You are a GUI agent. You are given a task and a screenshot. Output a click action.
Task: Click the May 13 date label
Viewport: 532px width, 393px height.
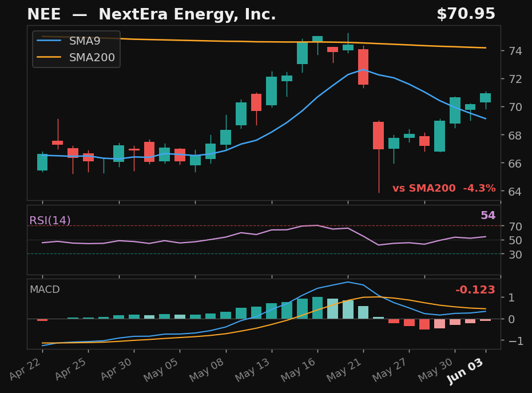coord(253,370)
